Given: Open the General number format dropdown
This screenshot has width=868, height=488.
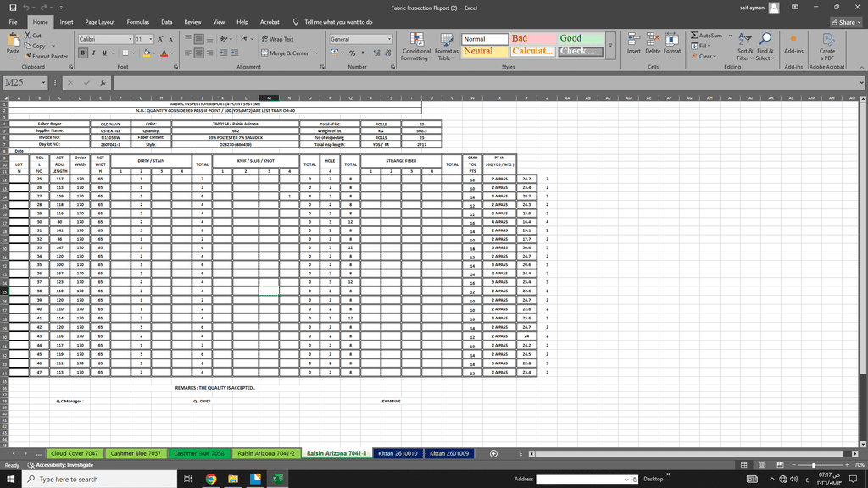Looking at the screenshot, I should pos(389,39).
